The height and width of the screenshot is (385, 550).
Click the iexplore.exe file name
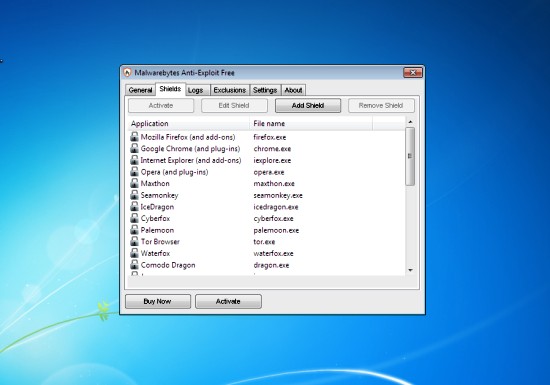point(272,160)
